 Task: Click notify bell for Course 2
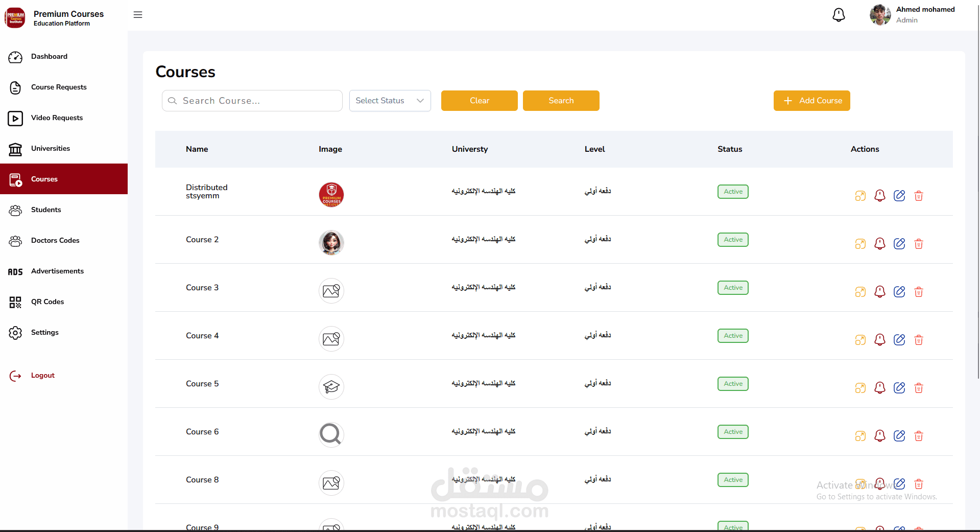tap(880, 244)
